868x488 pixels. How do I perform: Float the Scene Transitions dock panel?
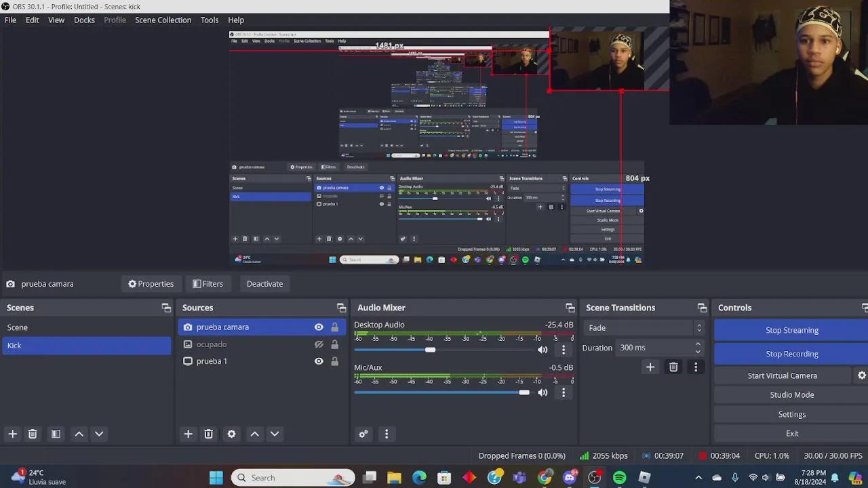(x=702, y=308)
